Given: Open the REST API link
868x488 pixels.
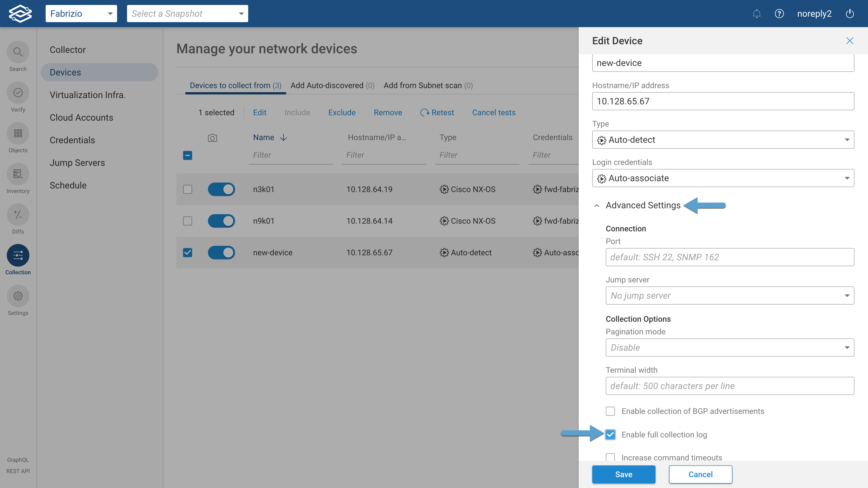Looking at the screenshot, I should coord(18,471).
